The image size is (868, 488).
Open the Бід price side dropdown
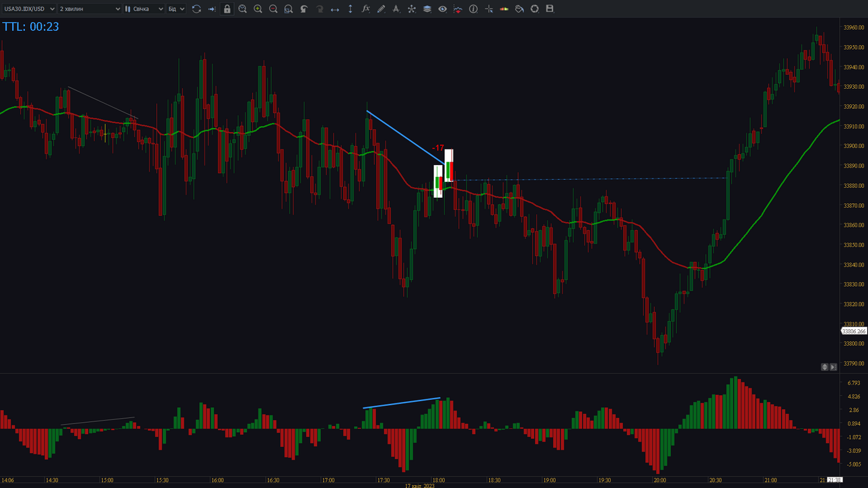click(176, 9)
